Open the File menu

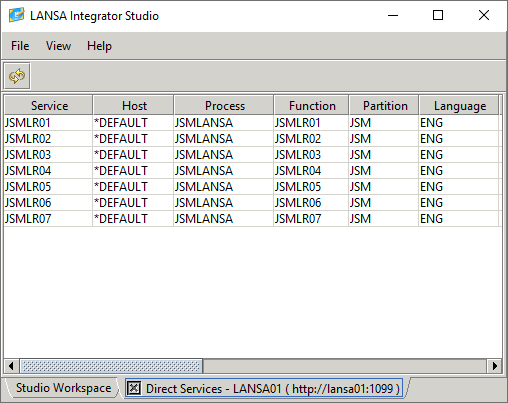(20, 46)
